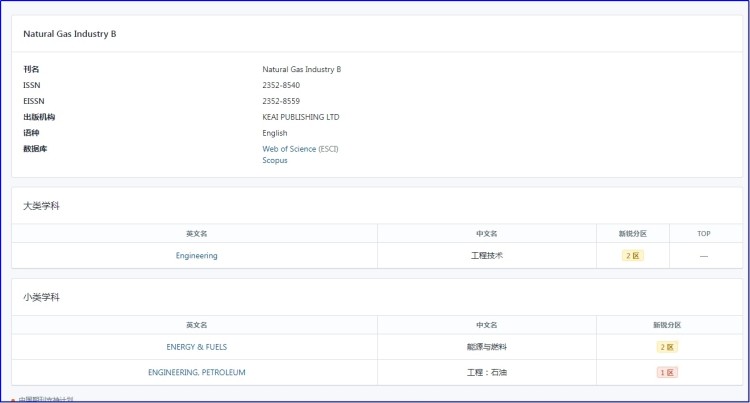This screenshot has height=403, width=750.
Task: Open the Scopus database link
Action: coord(275,160)
